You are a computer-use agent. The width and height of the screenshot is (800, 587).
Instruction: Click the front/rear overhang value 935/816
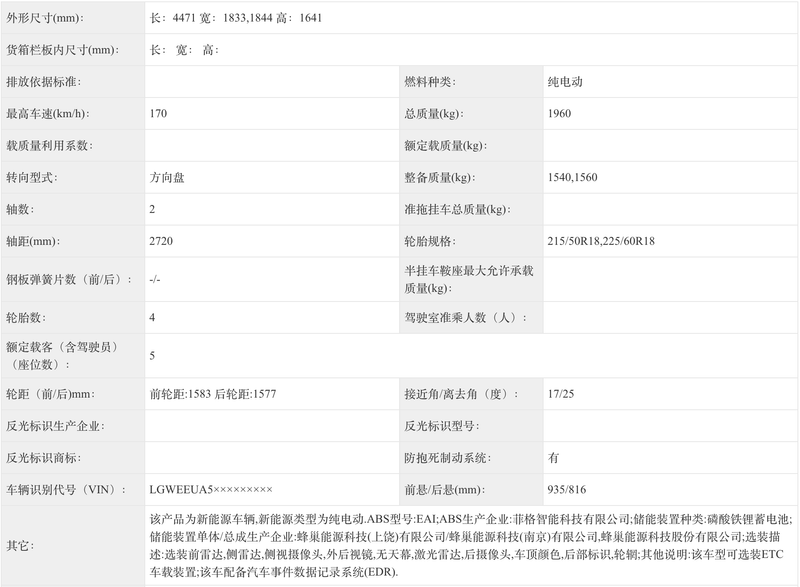pos(568,489)
